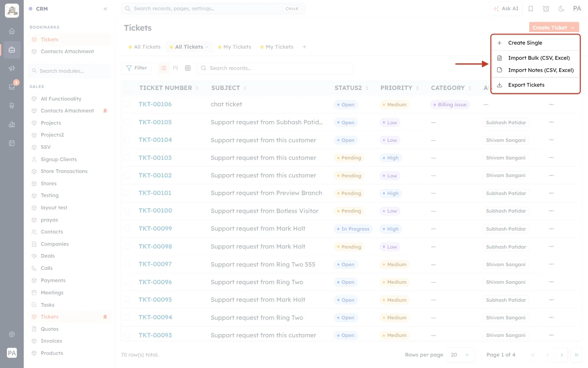Go to next page arrow
588x368 pixels.
click(x=561, y=355)
